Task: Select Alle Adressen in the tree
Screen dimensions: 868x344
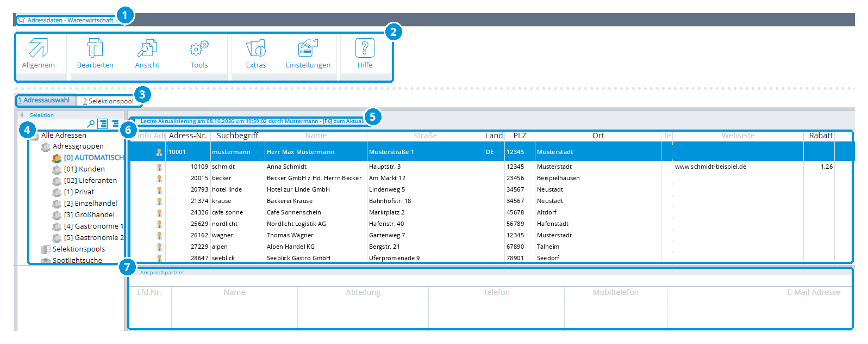Action: pos(64,135)
